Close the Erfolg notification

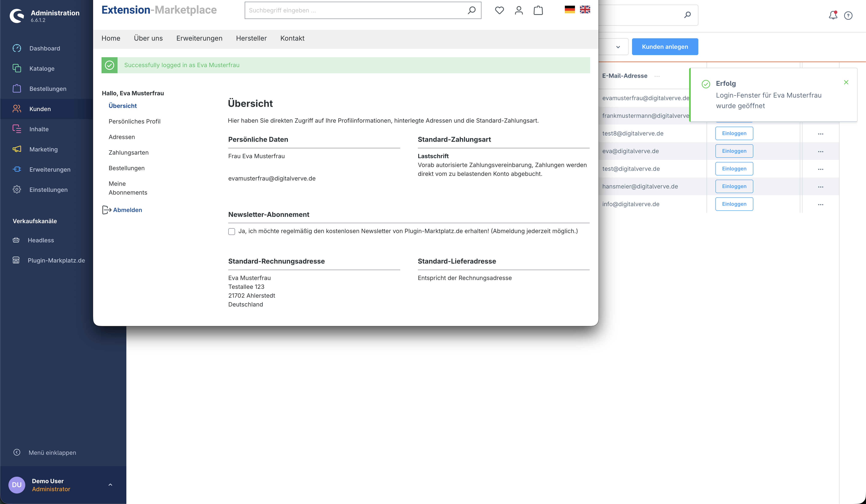pyautogui.click(x=846, y=82)
